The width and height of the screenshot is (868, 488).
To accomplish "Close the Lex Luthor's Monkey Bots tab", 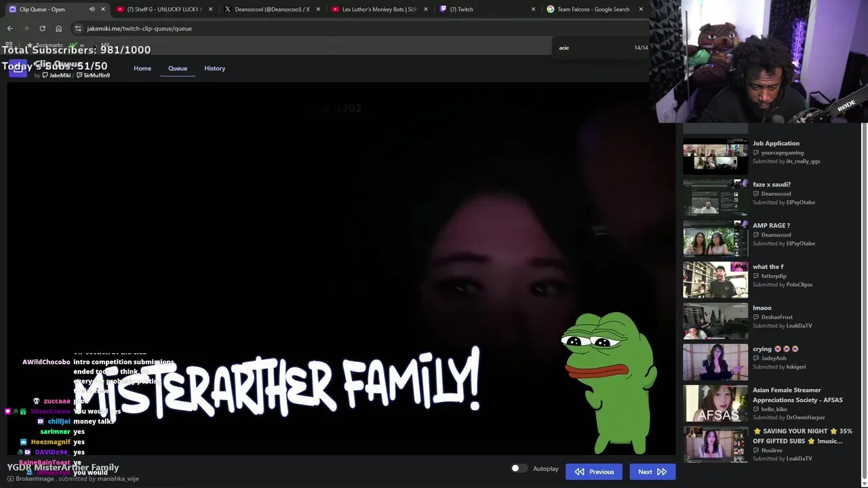I will point(426,9).
